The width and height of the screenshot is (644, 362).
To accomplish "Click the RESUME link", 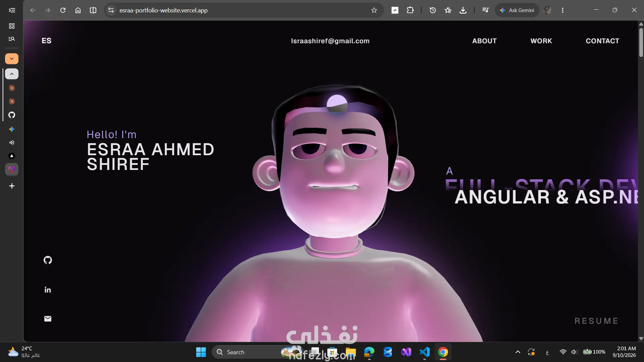I will 596,321.
